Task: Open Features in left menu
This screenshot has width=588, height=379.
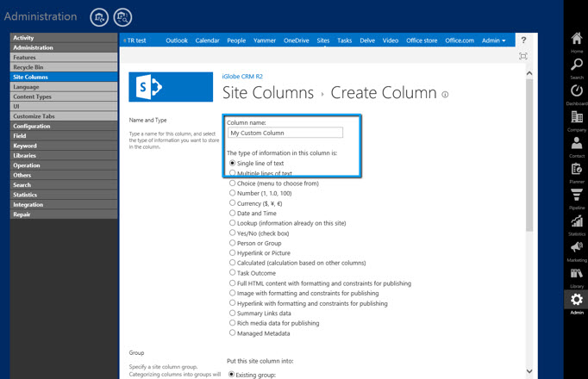Action: [x=64, y=58]
